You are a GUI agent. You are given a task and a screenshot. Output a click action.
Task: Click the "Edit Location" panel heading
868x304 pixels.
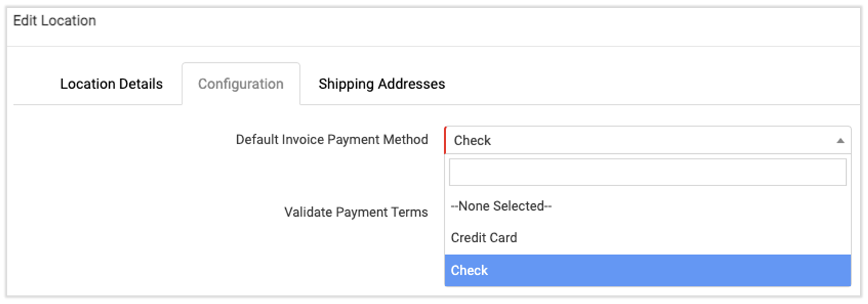[55, 21]
